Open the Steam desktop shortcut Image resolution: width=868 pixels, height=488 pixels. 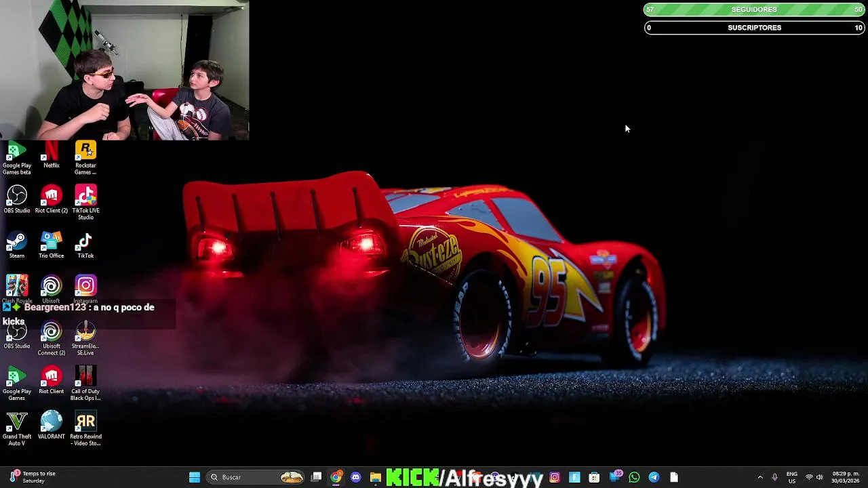17,245
